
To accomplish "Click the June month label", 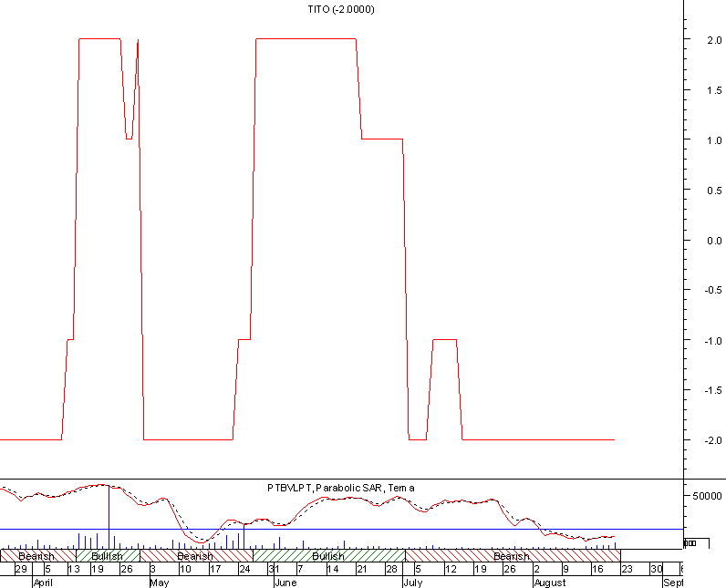I will click(x=285, y=583).
